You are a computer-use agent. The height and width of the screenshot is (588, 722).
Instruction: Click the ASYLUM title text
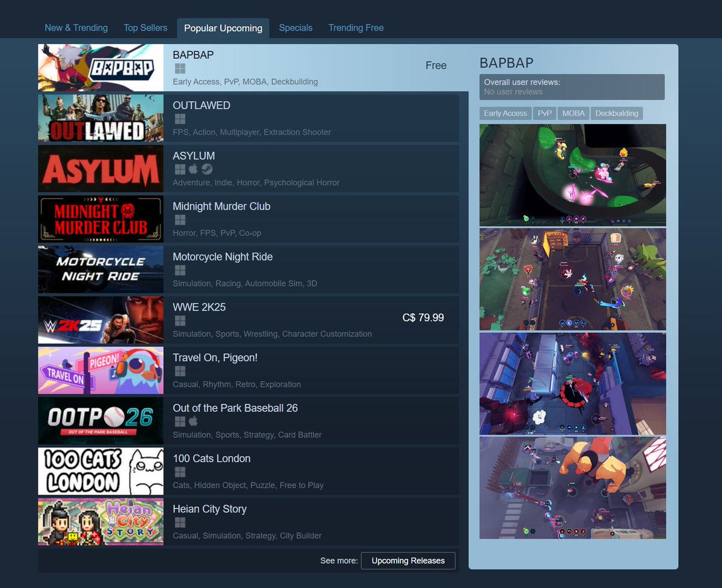pos(194,156)
